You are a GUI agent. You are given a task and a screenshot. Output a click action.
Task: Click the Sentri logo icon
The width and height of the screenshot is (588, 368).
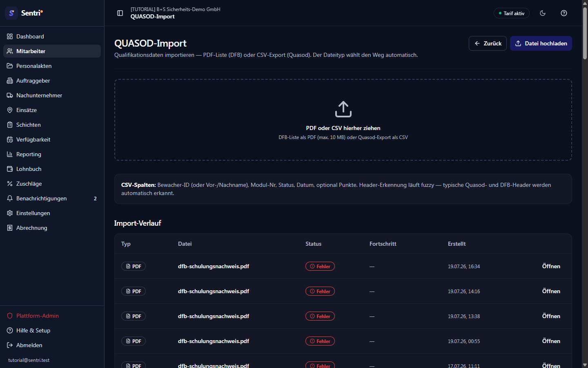11,13
